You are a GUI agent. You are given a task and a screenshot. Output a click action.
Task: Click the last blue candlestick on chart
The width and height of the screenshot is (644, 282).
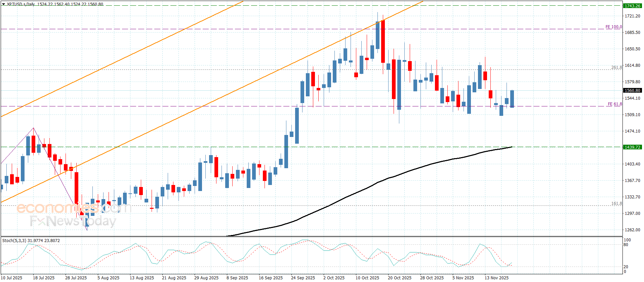coord(512,99)
